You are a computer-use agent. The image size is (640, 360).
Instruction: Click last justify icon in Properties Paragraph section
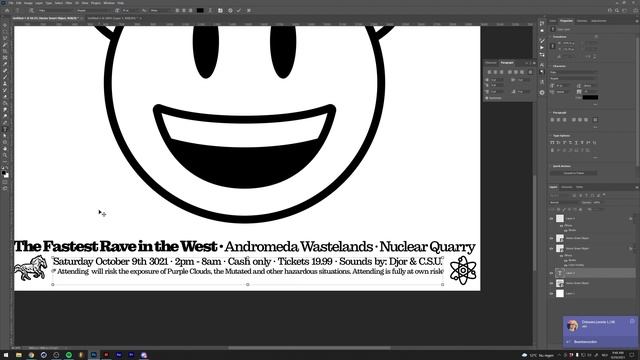(x=595, y=120)
